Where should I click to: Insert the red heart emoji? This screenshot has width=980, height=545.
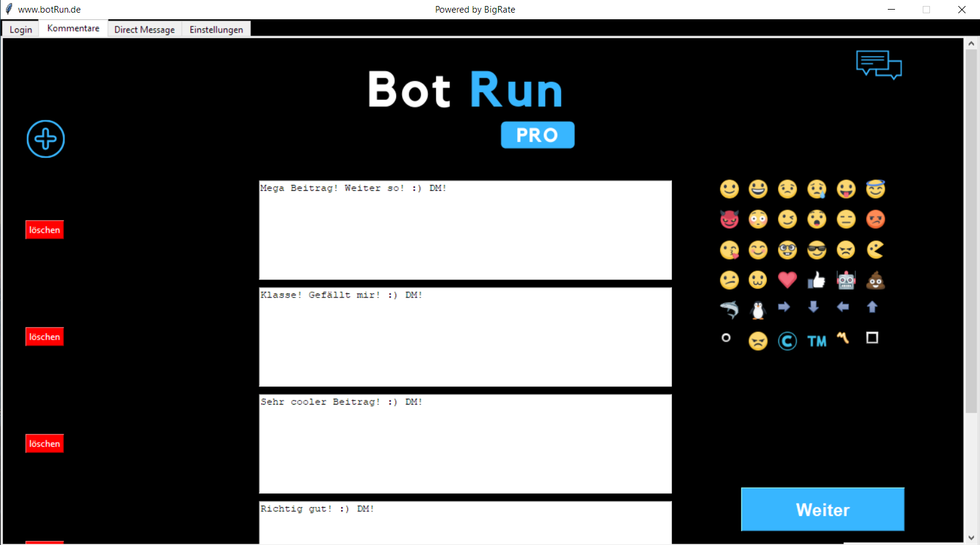787,280
